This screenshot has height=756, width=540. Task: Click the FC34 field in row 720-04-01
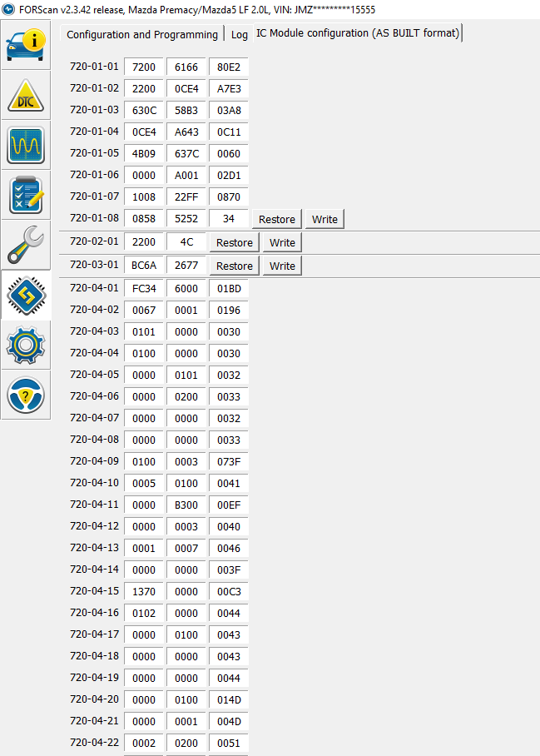(144, 288)
